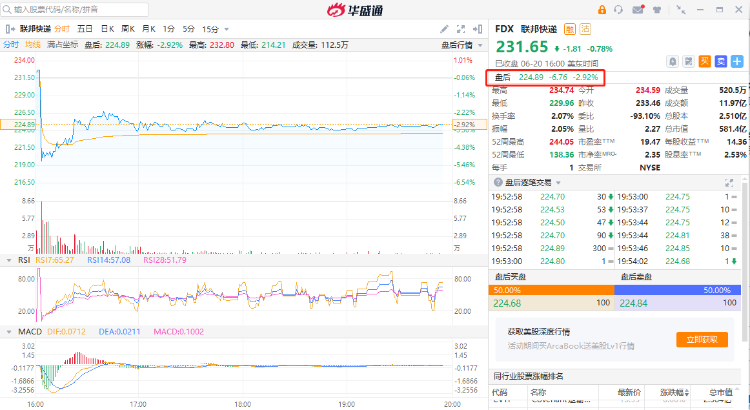The height and width of the screenshot is (410, 750).
Task: Click the 同行业股票涨幅排名 section heading
Action: 528,377
